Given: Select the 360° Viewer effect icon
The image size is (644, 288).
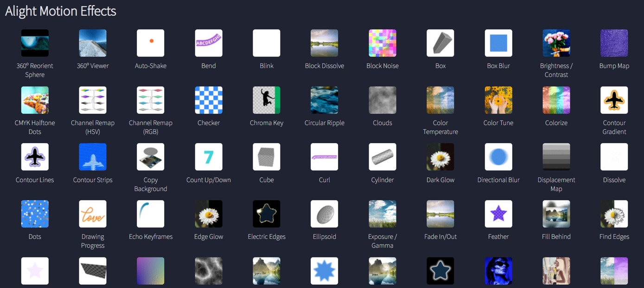Looking at the screenshot, I should 93,43.
